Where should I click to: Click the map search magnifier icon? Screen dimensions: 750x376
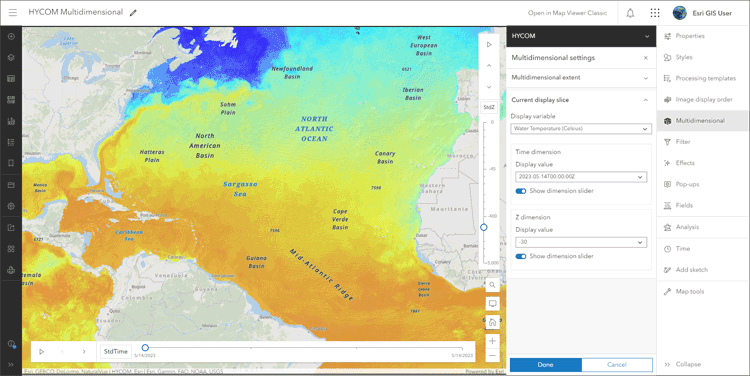click(x=492, y=285)
